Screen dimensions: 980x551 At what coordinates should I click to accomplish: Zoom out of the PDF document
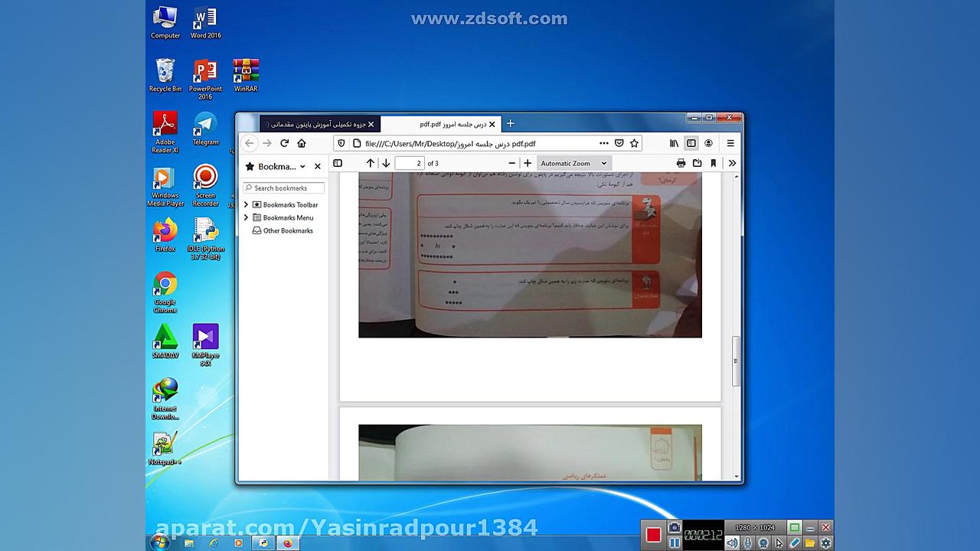(x=512, y=163)
